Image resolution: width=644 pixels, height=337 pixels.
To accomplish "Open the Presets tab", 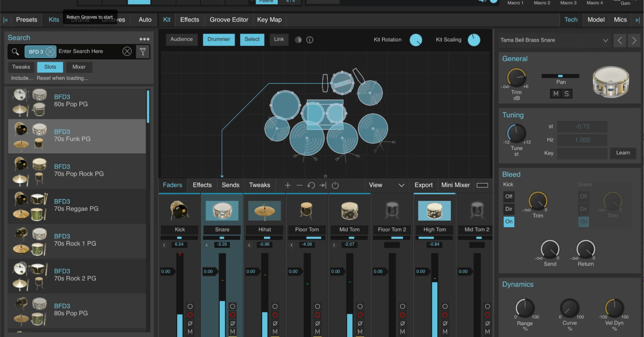I will 26,20.
